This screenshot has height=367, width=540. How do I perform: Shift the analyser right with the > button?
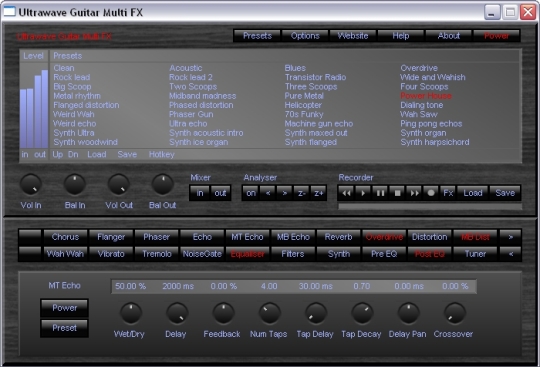click(285, 193)
